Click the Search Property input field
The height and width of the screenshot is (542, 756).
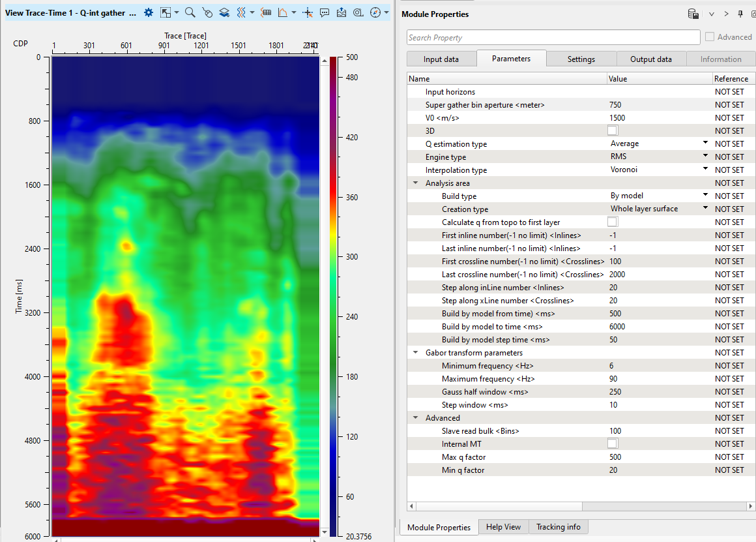pyautogui.click(x=553, y=38)
